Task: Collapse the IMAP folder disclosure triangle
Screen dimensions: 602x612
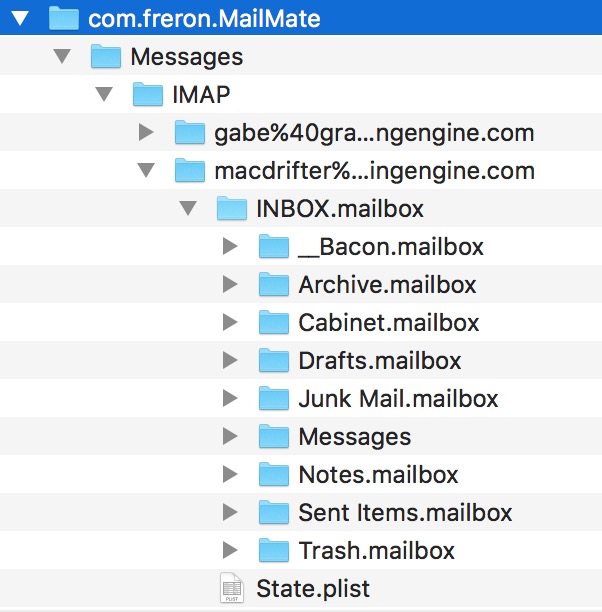Action: (104, 94)
